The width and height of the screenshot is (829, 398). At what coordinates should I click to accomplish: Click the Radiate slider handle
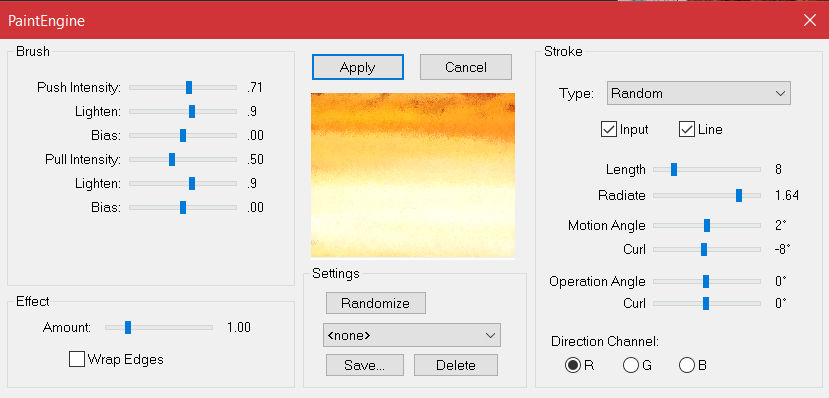coord(739,196)
